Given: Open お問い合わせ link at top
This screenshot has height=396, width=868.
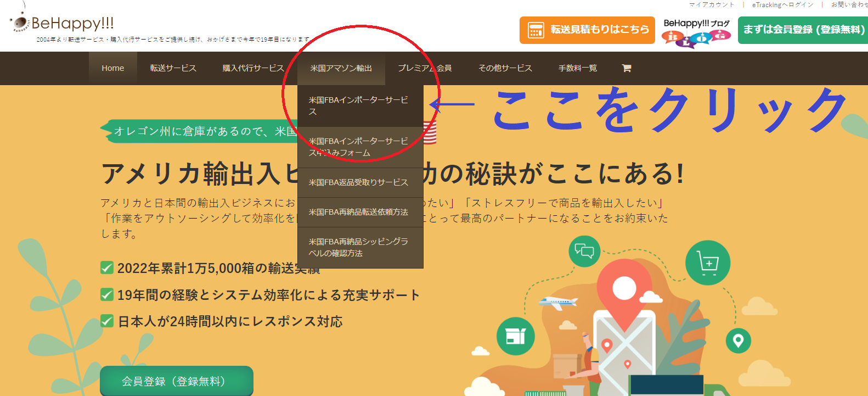Looking at the screenshot, I should click(849, 4).
